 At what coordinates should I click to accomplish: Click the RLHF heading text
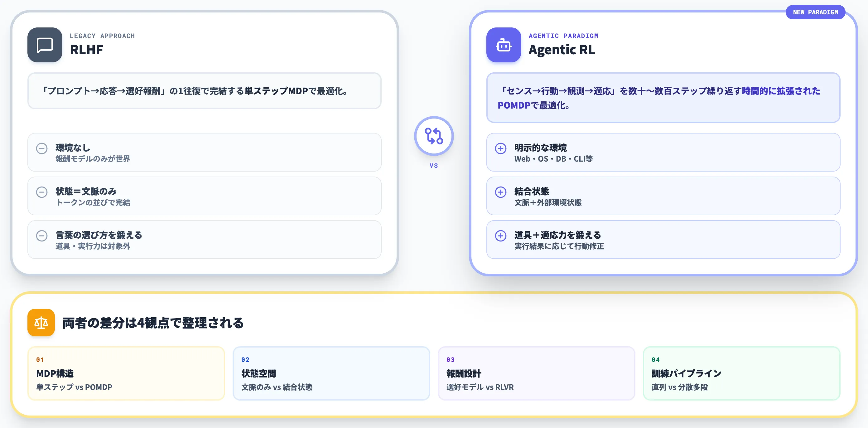coord(87,50)
